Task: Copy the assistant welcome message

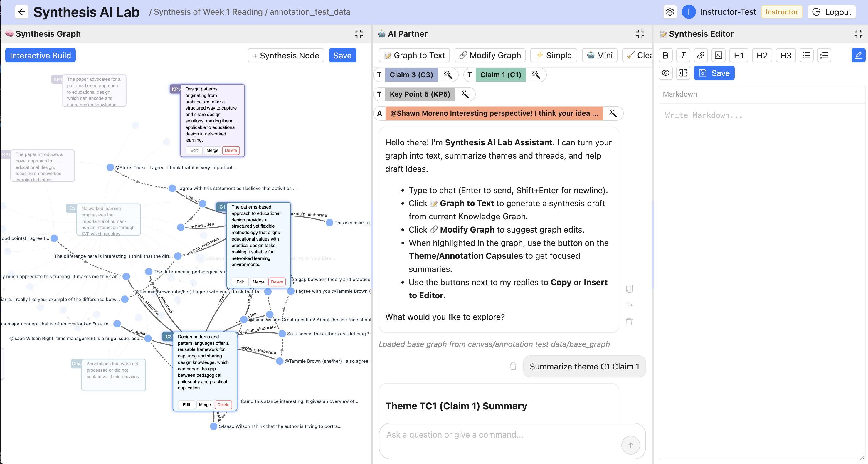Action: 629,289
